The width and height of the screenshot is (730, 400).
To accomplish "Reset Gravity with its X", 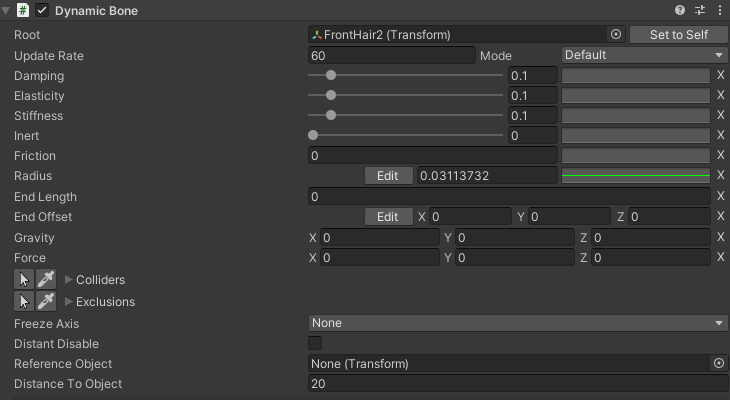I will tap(721, 237).
